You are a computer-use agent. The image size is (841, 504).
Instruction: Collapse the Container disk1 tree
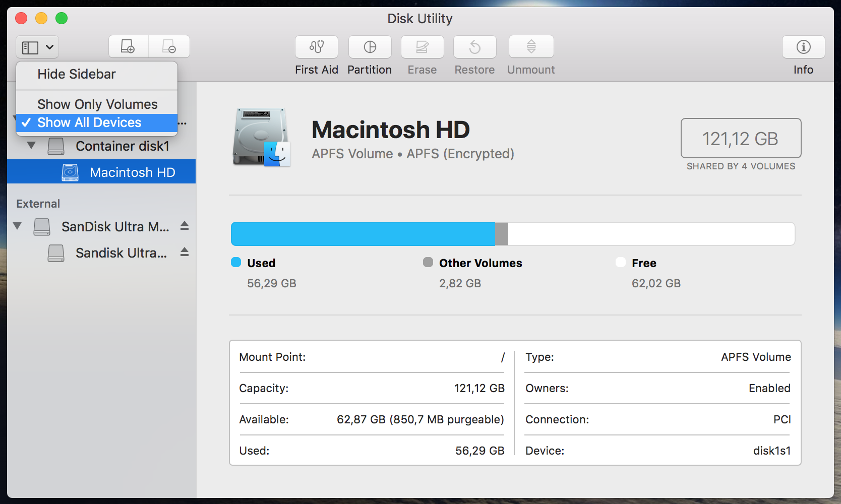(x=31, y=146)
